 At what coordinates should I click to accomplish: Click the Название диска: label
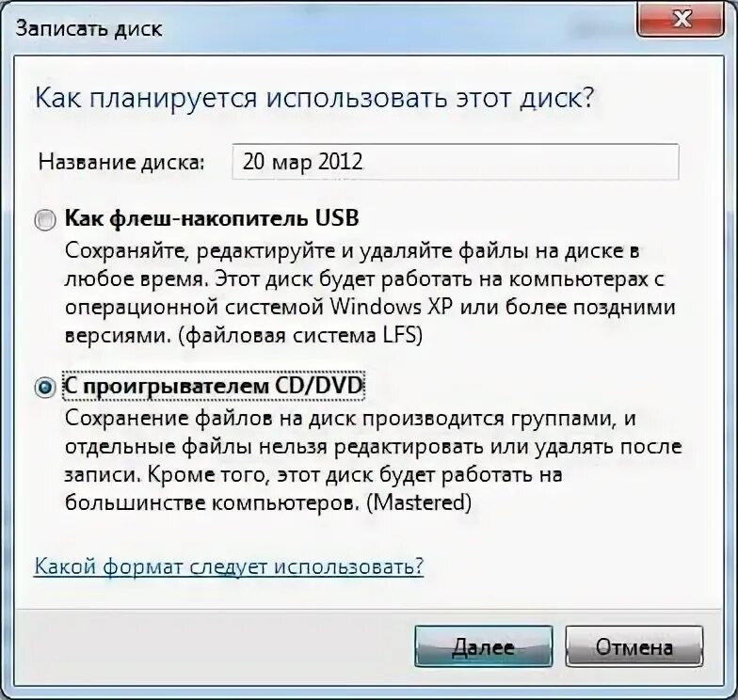(121, 162)
